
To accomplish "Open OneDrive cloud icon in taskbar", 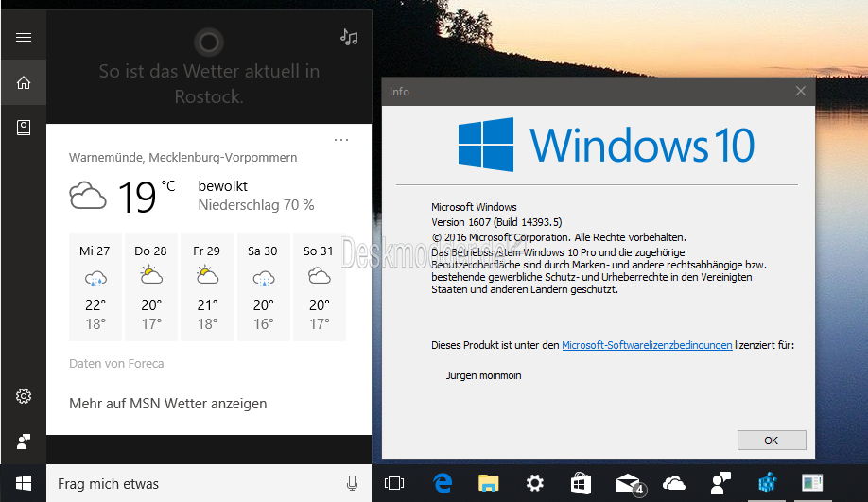I will coord(674,484).
